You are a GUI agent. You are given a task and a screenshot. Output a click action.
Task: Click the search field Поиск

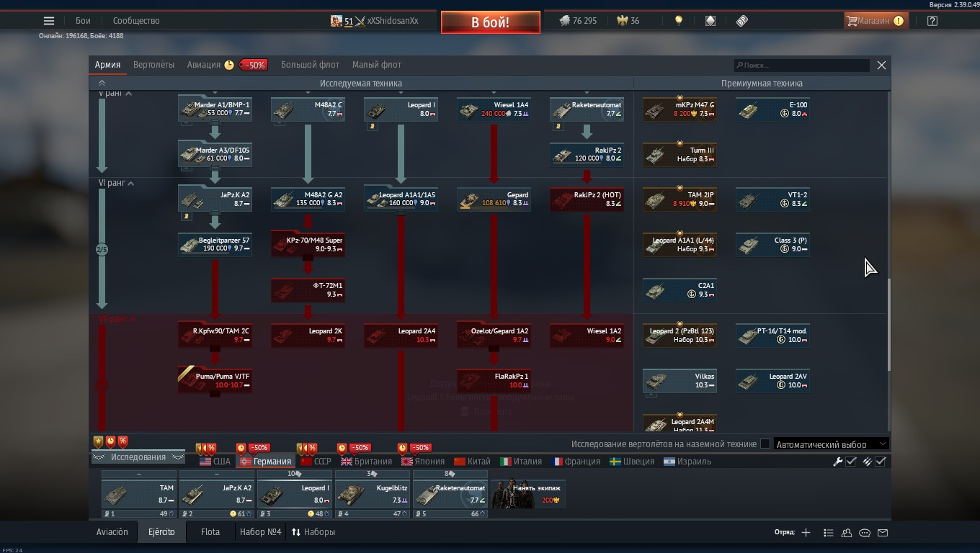point(802,65)
